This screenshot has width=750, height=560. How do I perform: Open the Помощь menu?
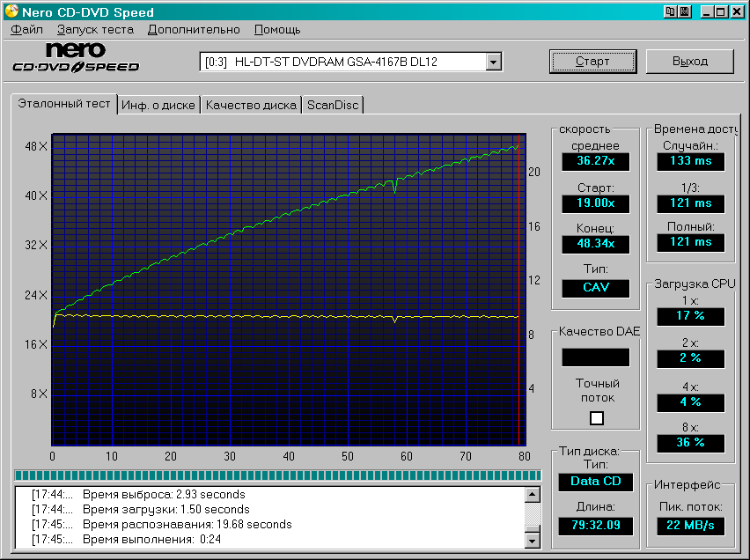(277, 29)
